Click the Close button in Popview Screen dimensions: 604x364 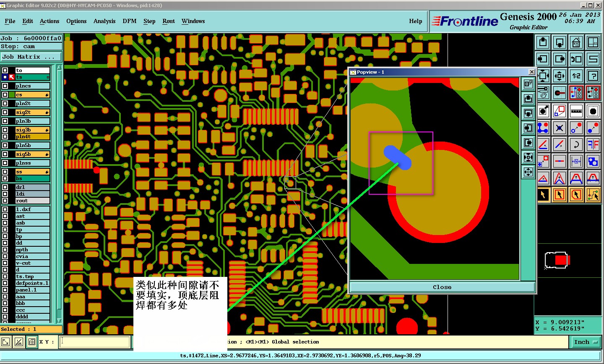tap(442, 287)
